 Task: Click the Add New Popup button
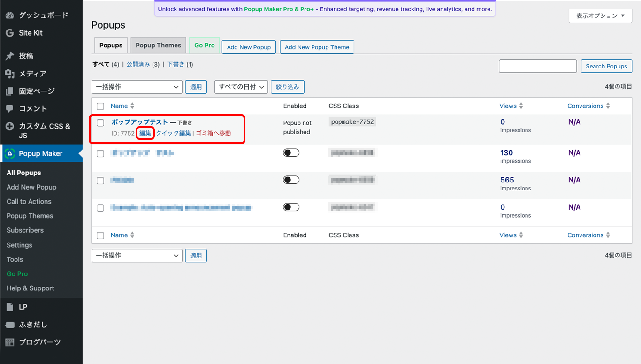[249, 47]
